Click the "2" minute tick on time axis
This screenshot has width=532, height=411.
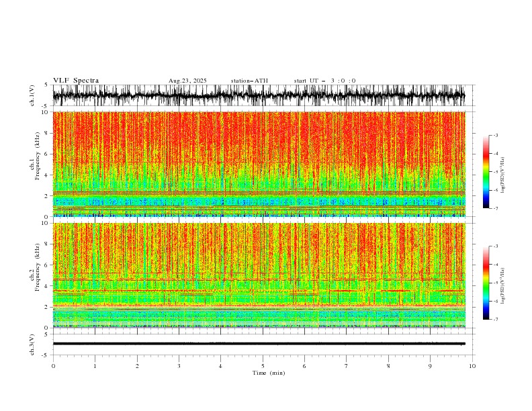[x=137, y=366]
